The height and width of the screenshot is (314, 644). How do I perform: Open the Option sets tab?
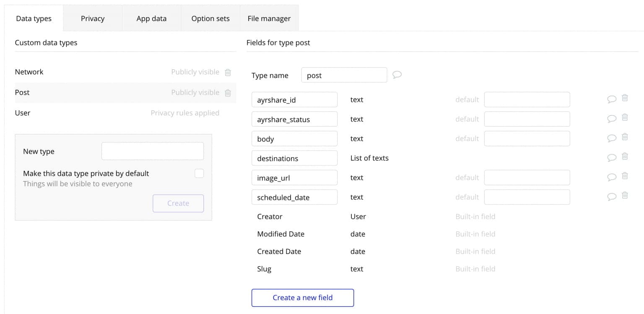(210, 18)
